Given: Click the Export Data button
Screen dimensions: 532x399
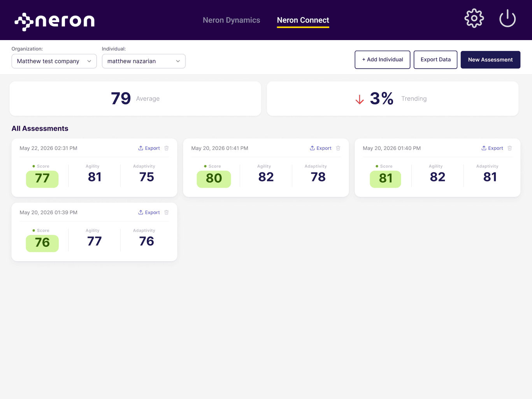Looking at the screenshot, I should (x=435, y=60).
